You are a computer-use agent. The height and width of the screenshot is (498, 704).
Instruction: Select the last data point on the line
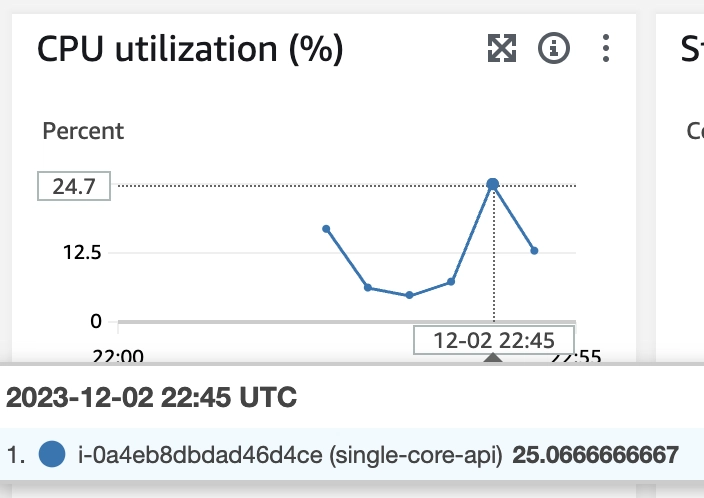coord(535,250)
